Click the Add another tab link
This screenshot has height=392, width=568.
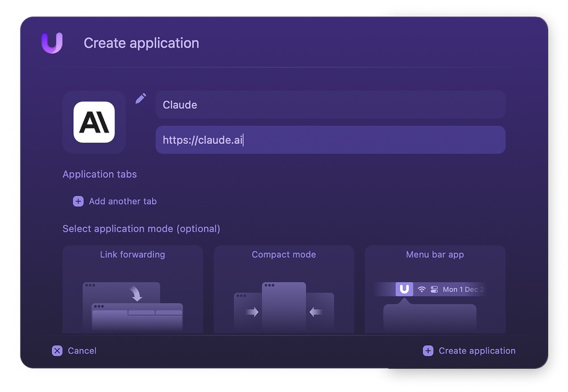tap(123, 201)
